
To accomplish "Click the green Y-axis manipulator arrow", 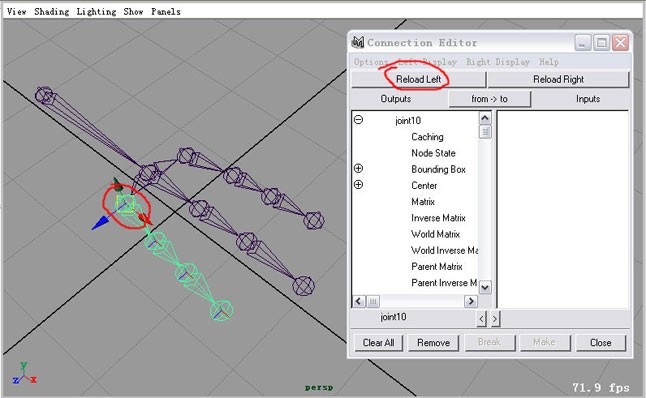I will (117, 185).
